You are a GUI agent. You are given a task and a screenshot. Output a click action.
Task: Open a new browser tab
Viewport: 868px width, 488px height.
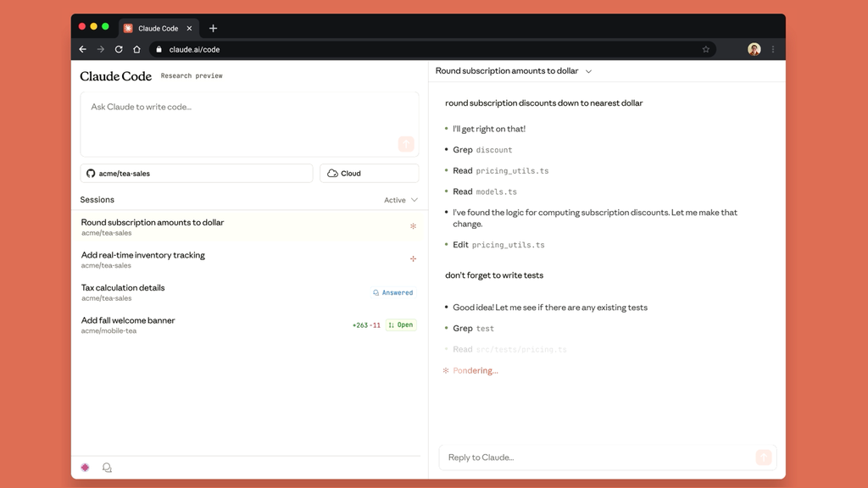coord(213,28)
